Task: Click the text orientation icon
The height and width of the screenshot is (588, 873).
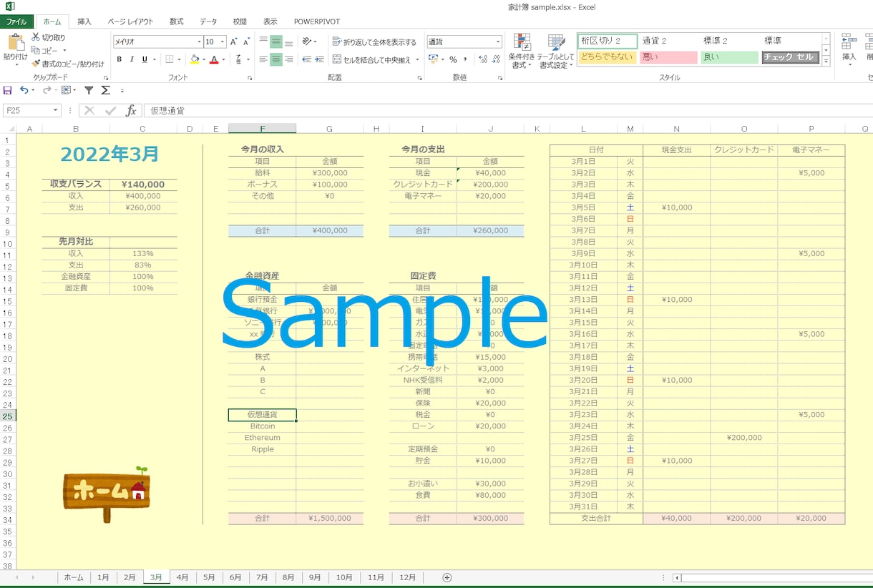Action: click(x=307, y=41)
